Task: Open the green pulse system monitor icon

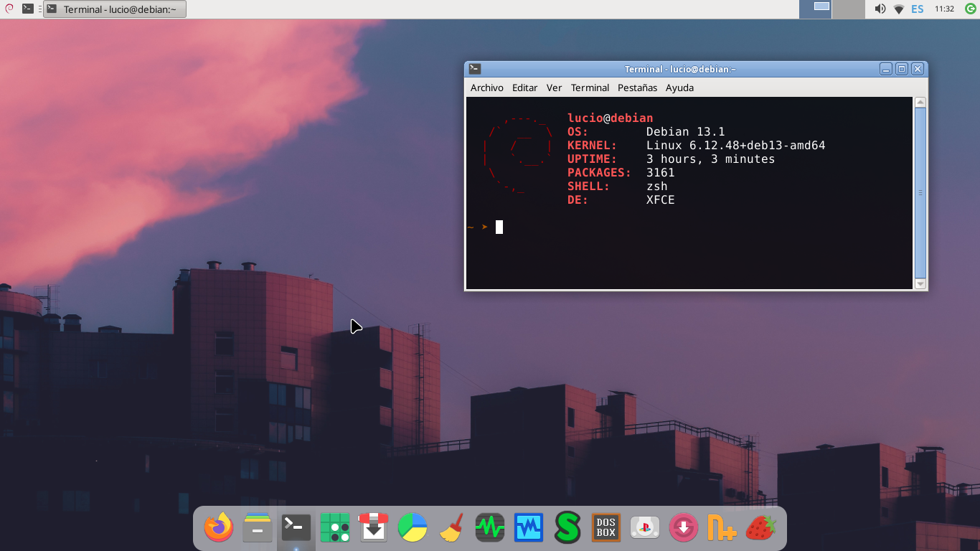Action: tap(490, 528)
